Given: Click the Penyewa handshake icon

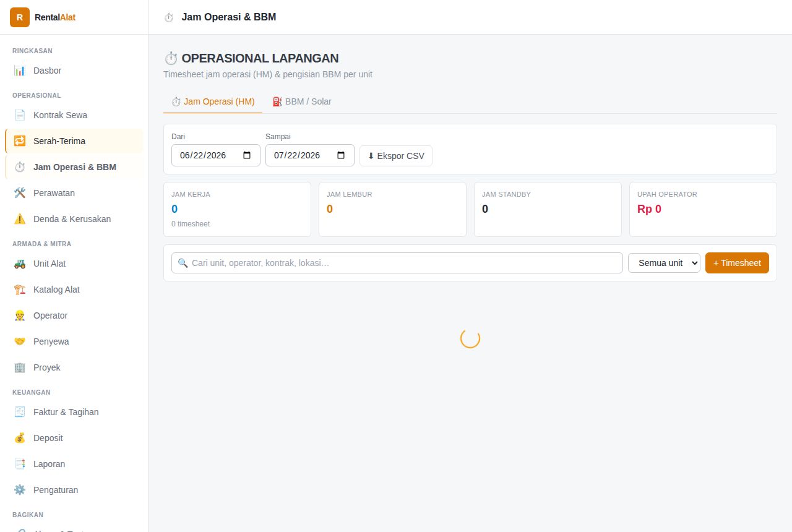Looking at the screenshot, I should tap(20, 341).
